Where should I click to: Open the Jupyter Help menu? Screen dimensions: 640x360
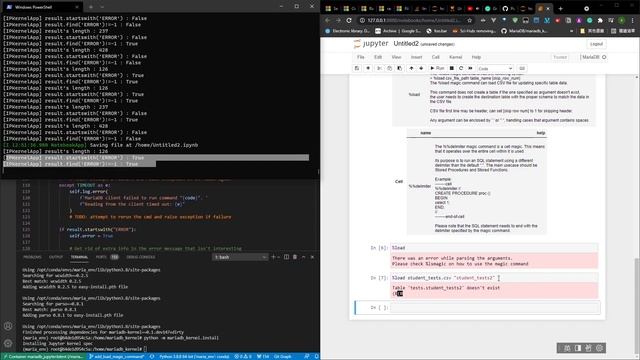click(476, 57)
